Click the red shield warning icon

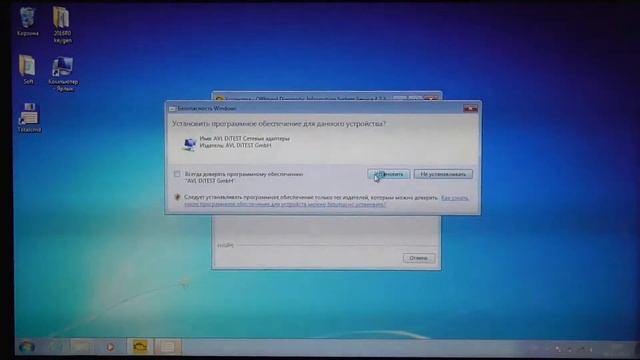point(177,198)
